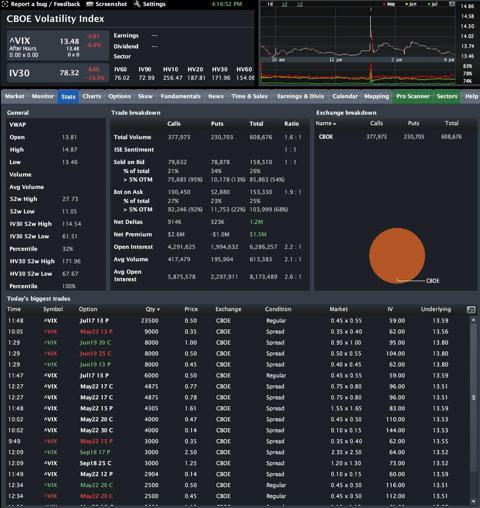Image resolution: width=480 pixels, height=508 pixels.
Task: Sort exchange breakdown by Name column
Action: pos(326,123)
